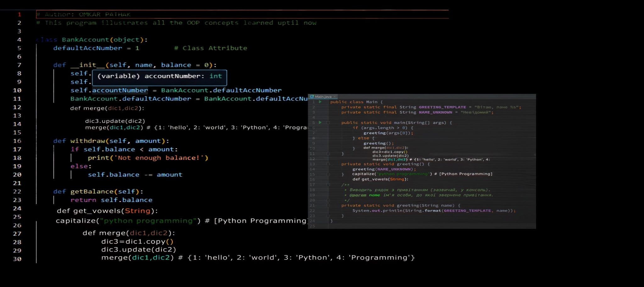644x287 pixels.
Task: Click the fold marker beside line 11 closing brace
Action: click(x=328, y=153)
